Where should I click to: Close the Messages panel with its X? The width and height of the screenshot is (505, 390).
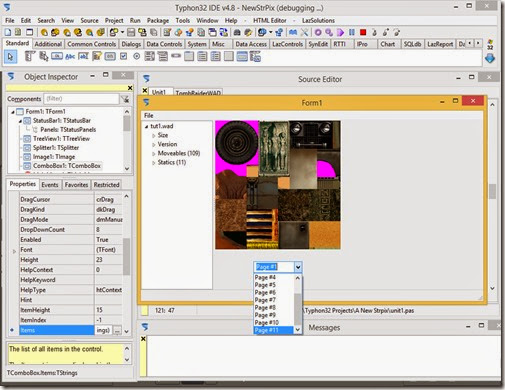tap(143, 339)
